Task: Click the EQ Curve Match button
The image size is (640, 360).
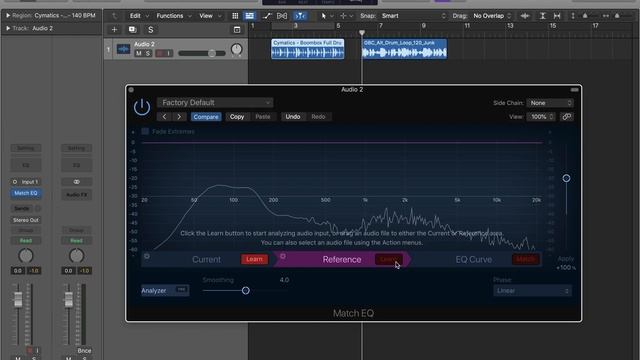Action: click(526, 259)
